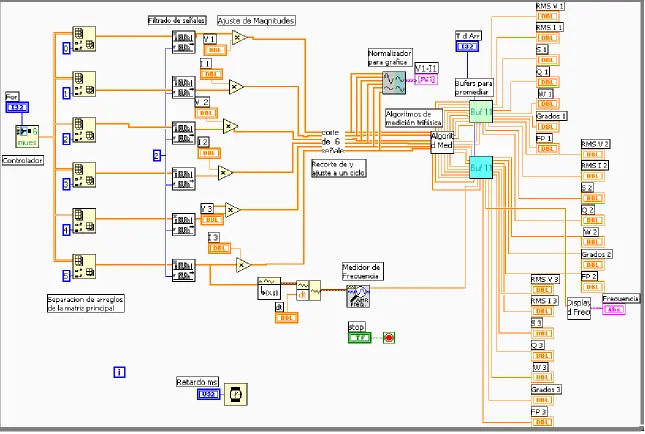Click the Grados 2 DBL indicator
645x434 pixels.
593,265
